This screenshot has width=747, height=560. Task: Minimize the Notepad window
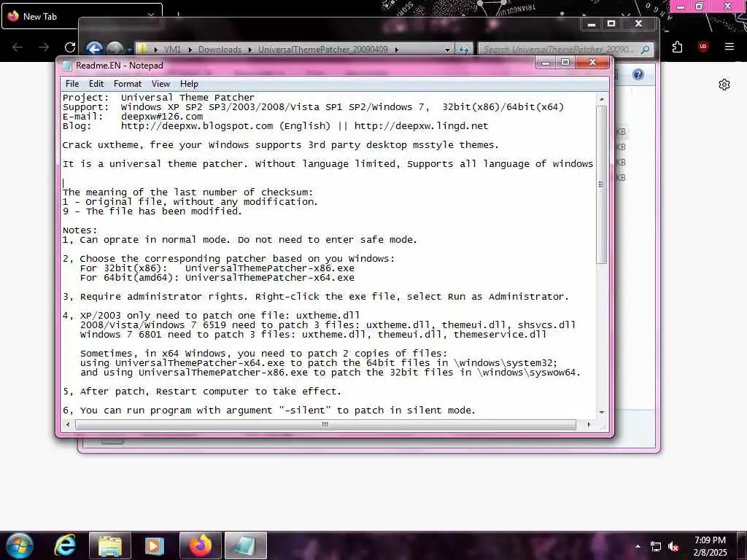(546, 62)
